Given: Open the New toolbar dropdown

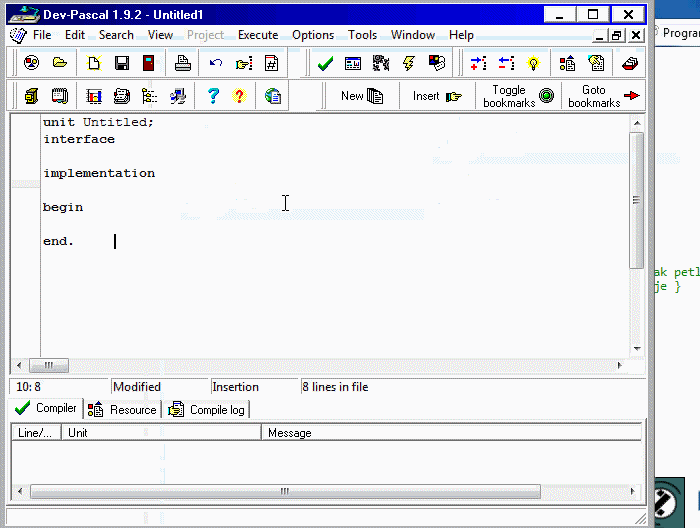Looking at the screenshot, I should click(x=362, y=96).
